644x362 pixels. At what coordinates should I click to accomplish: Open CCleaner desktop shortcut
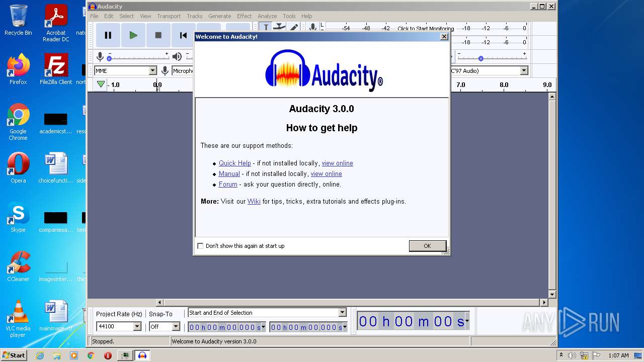[x=18, y=266]
